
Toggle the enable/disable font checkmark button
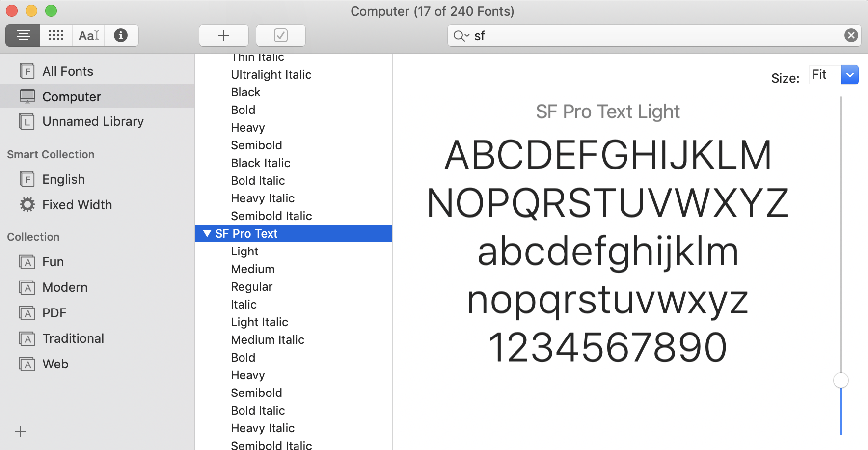281,35
